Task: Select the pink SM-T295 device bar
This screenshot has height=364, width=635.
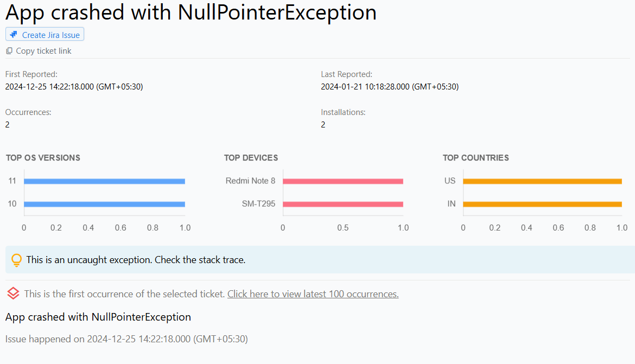Action: 342,204
